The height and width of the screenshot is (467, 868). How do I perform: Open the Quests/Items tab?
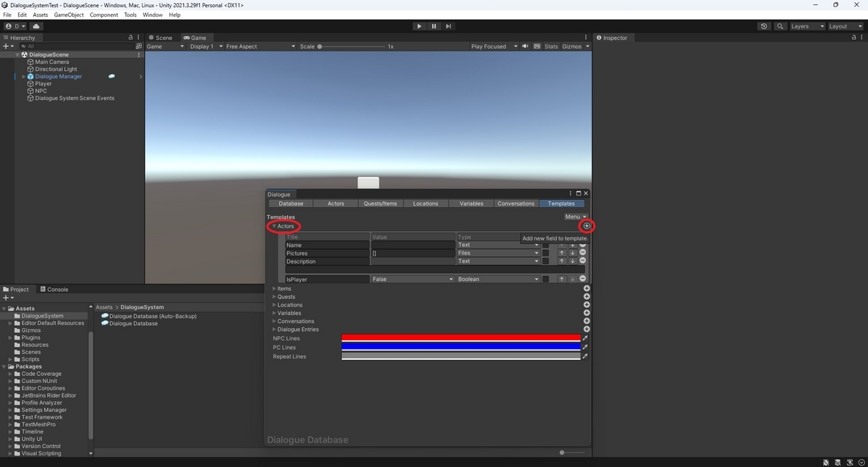pos(380,203)
